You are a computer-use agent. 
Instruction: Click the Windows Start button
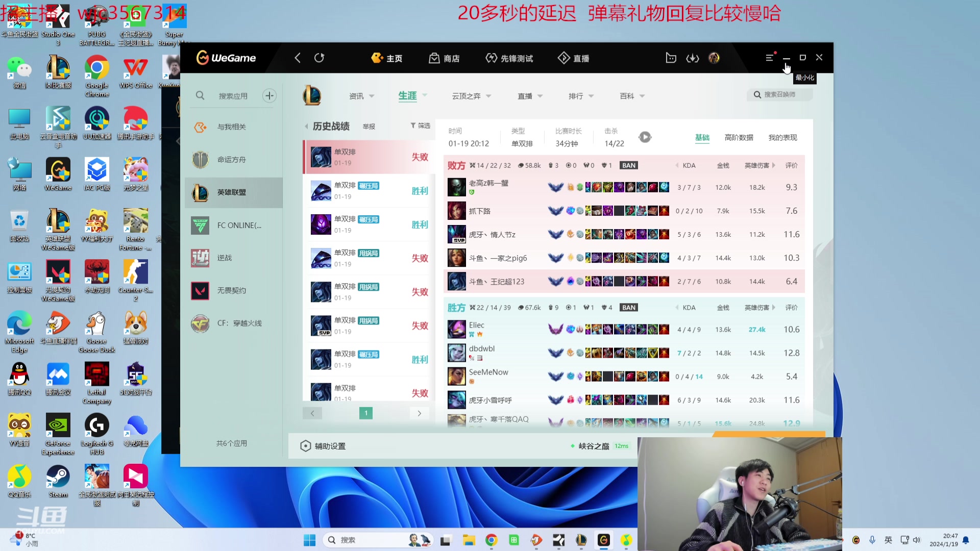pyautogui.click(x=310, y=540)
